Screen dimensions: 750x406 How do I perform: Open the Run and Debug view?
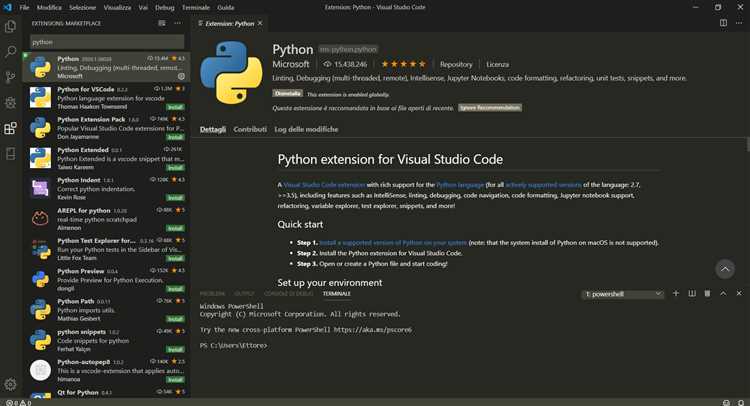click(10, 102)
